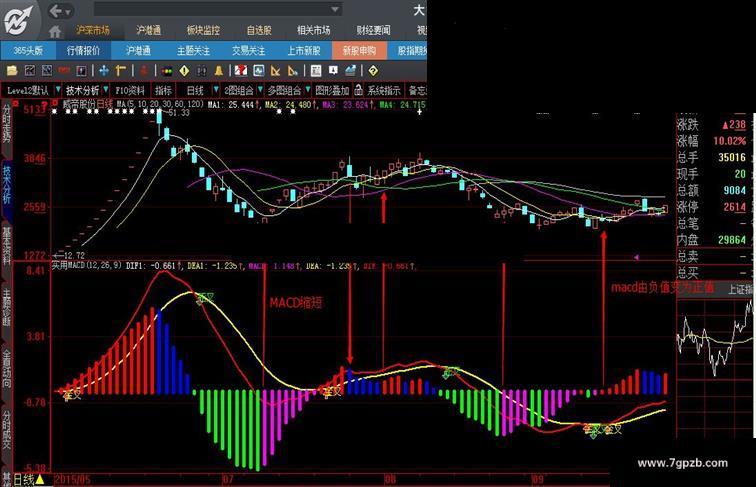756x487 pixels.
Task: Open the yellow bell alert icon
Action: click(218, 71)
